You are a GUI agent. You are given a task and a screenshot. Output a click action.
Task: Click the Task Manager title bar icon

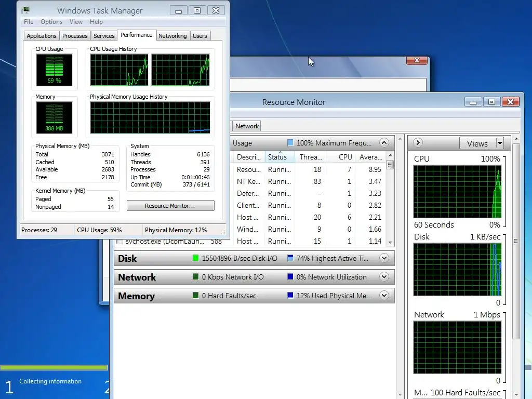click(25, 10)
